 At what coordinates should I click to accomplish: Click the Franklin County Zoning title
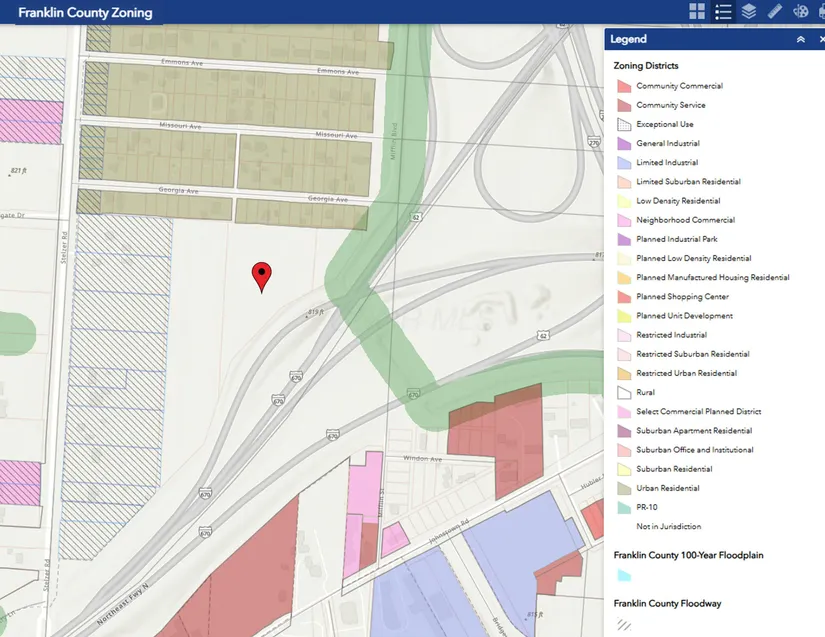coord(85,13)
